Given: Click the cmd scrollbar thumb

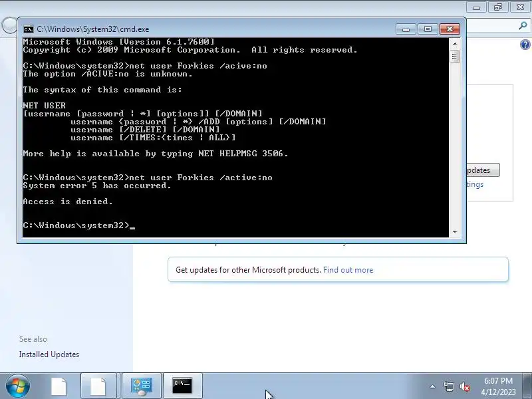Looking at the screenshot, I should click(455, 57).
